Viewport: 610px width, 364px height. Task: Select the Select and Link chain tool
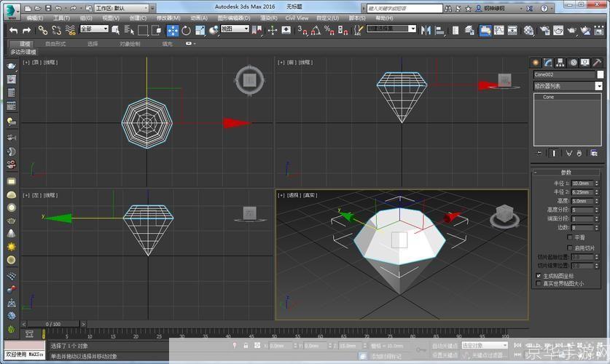click(x=43, y=30)
